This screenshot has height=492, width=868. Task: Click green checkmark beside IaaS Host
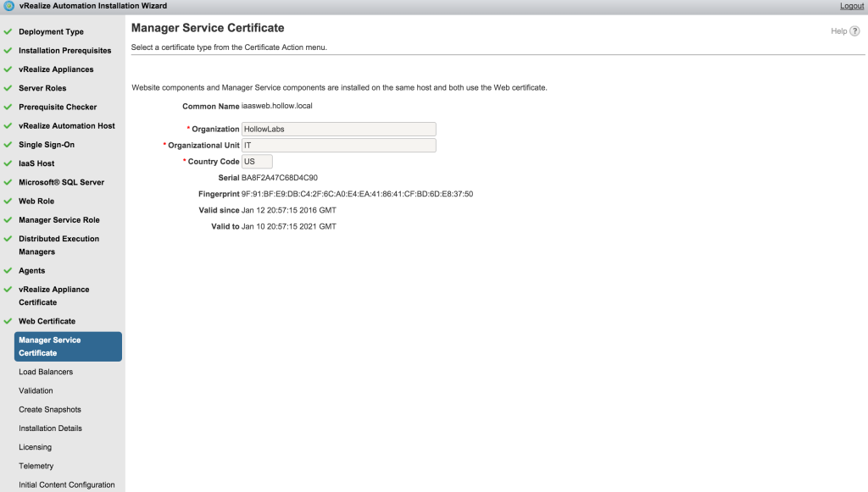(8, 163)
